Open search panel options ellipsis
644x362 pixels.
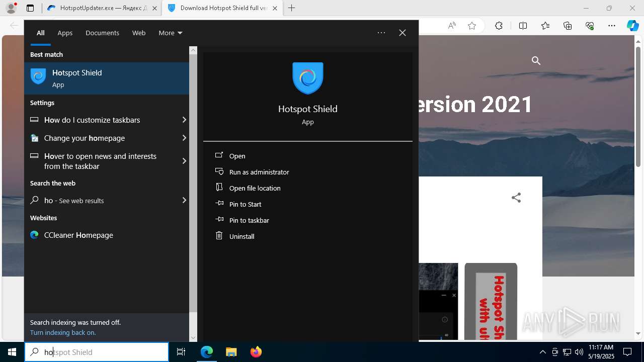[x=381, y=33]
